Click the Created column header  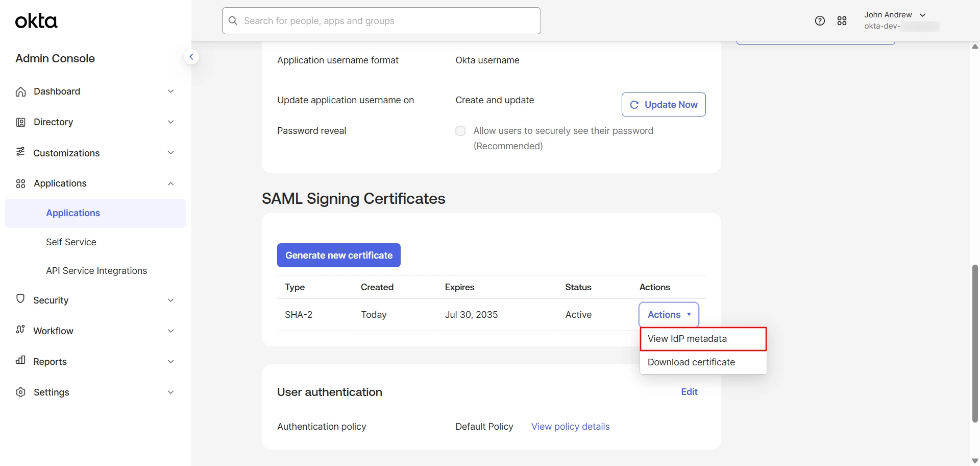377,287
